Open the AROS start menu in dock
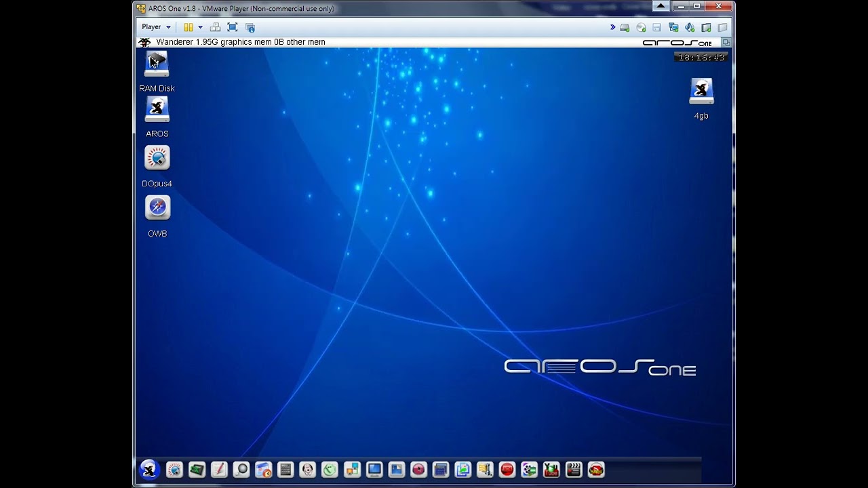 click(149, 469)
